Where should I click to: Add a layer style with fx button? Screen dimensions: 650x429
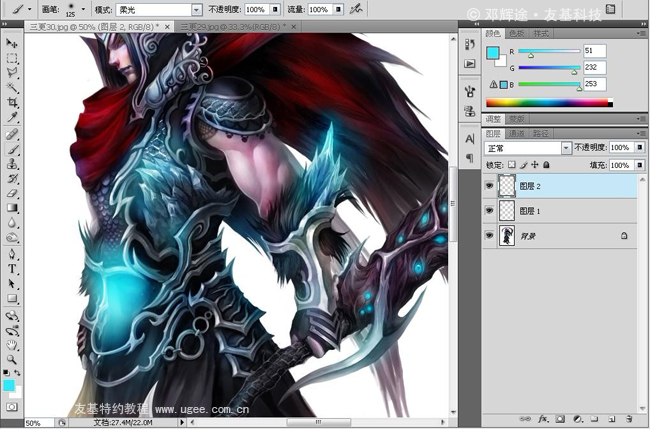pyautogui.click(x=543, y=419)
